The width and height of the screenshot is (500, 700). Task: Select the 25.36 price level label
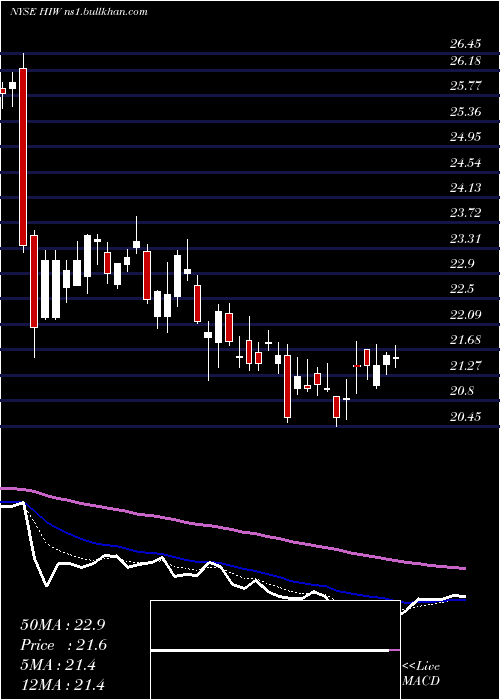tap(466, 111)
